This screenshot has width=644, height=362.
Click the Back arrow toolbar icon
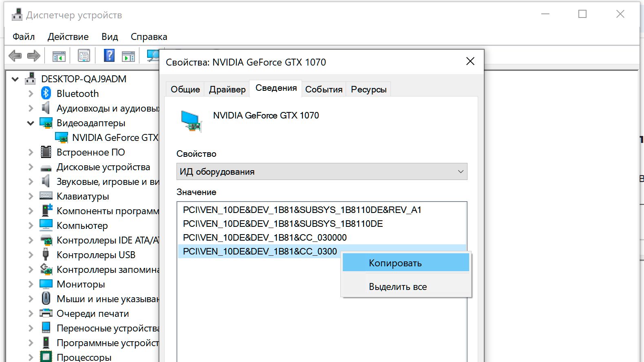click(x=15, y=55)
